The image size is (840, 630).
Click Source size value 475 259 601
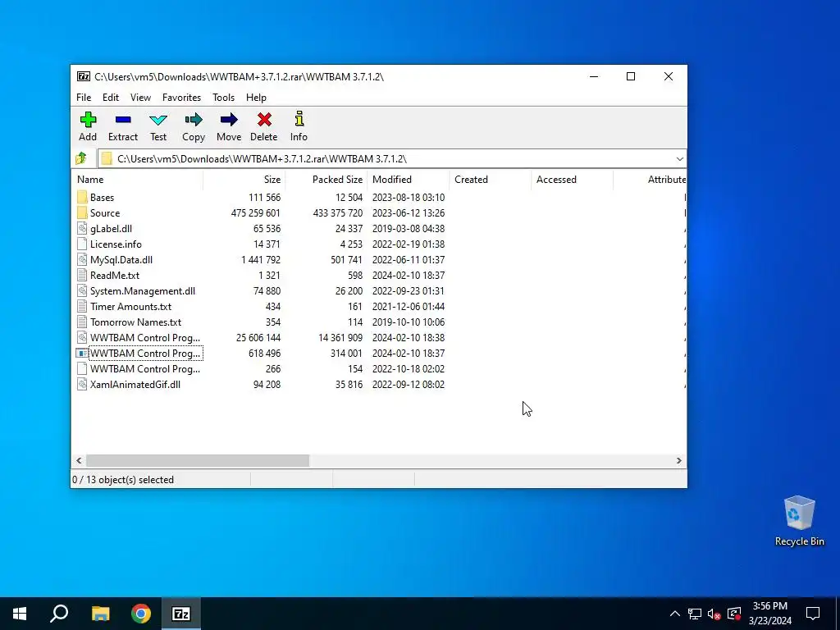click(x=256, y=212)
